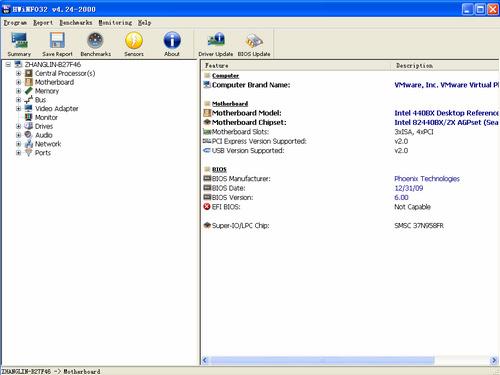Click the ZHANGLIN-B27F46 computer icon
The image size is (500, 375).
18,64
